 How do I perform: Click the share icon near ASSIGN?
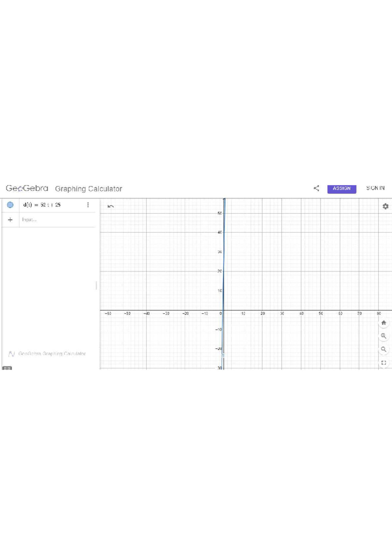[316, 188]
